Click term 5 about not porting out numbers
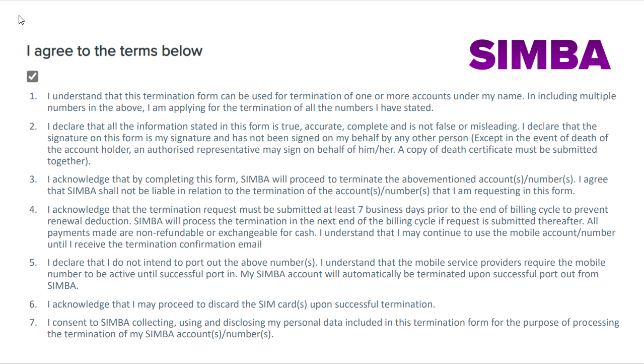644x364 pixels. (326, 274)
